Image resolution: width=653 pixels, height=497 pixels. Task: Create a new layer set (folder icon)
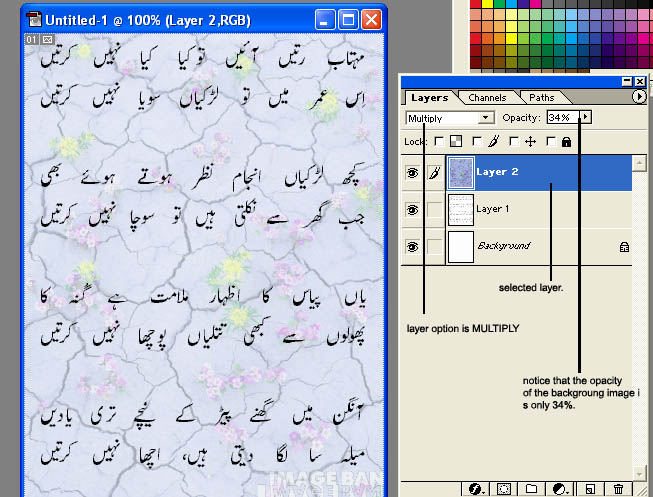531,488
